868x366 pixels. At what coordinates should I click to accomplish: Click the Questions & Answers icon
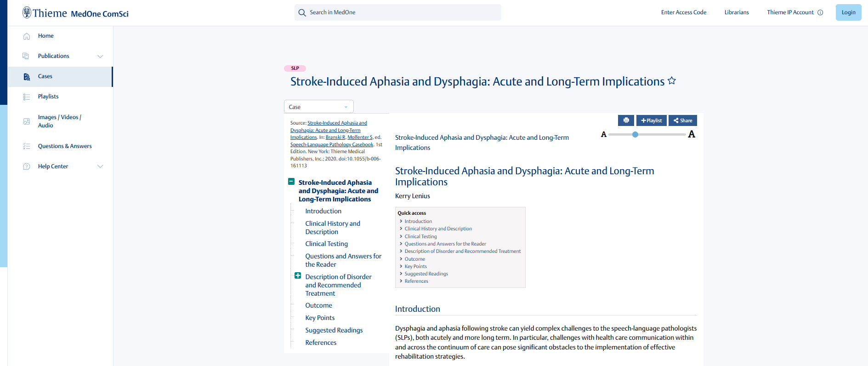tap(27, 146)
